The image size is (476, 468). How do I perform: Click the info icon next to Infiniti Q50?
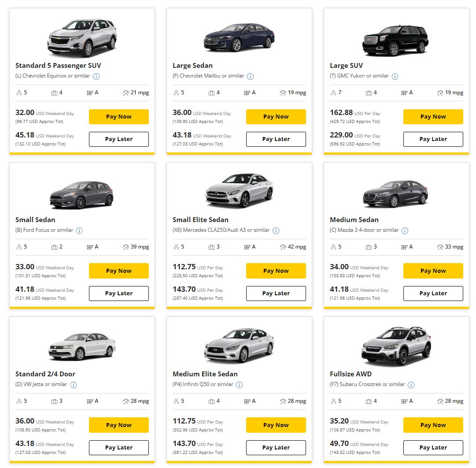239,384
